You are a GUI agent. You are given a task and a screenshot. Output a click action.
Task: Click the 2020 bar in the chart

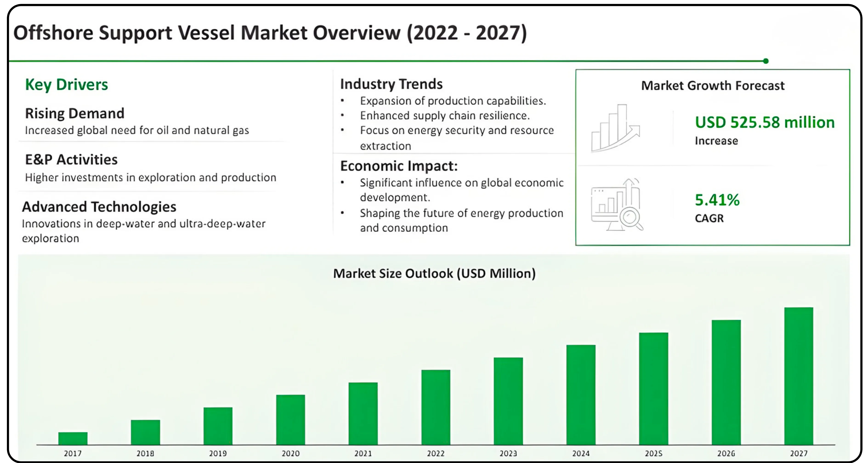click(290, 420)
